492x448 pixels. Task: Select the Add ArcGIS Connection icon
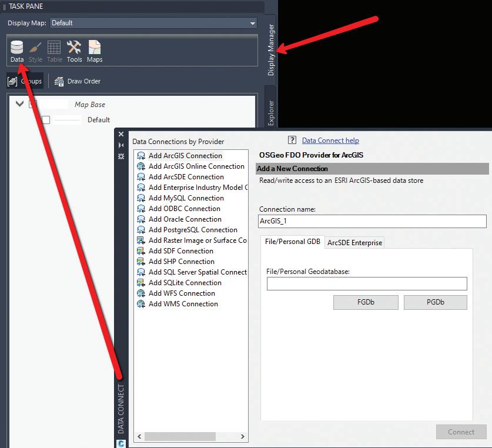tap(141, 156)
